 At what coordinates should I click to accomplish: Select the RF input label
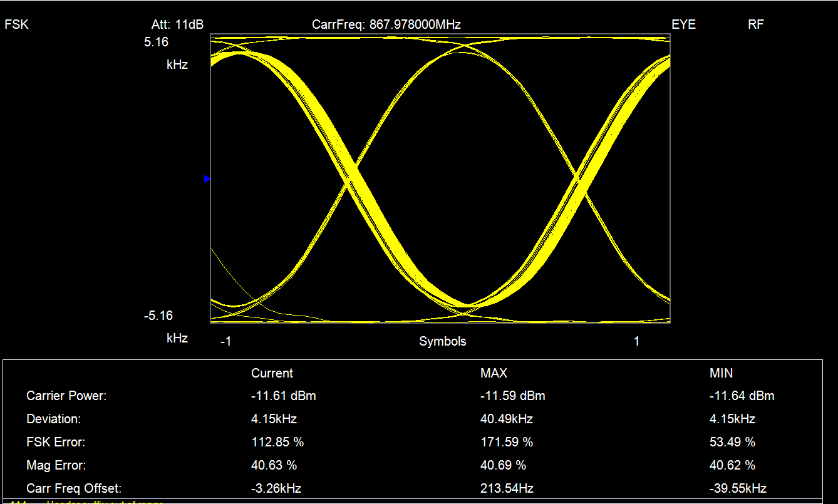755,25
